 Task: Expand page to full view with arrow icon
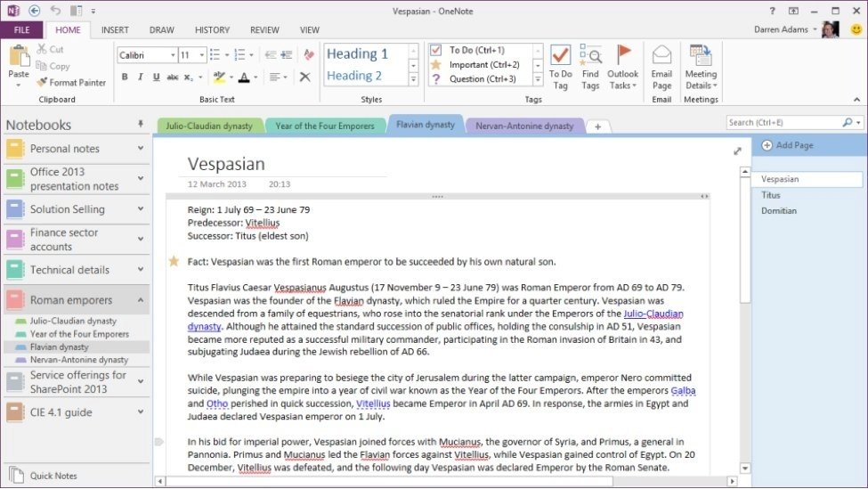[737, 151]
